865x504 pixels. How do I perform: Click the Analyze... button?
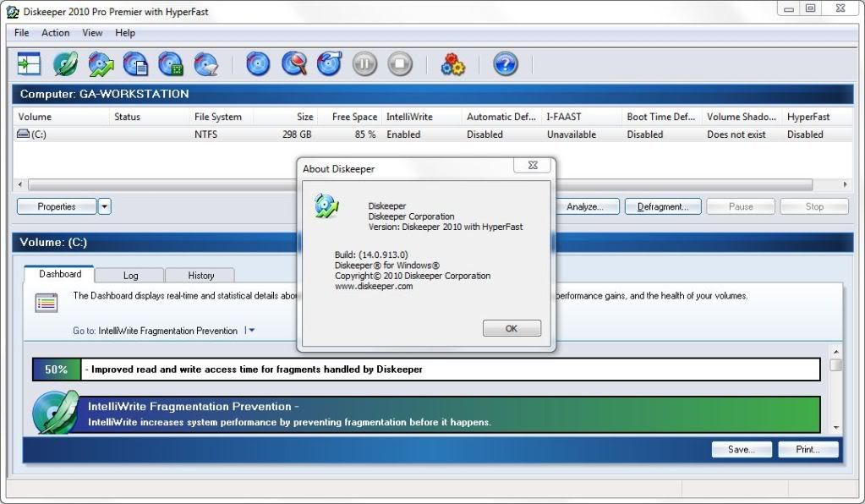tap(587, 206)
